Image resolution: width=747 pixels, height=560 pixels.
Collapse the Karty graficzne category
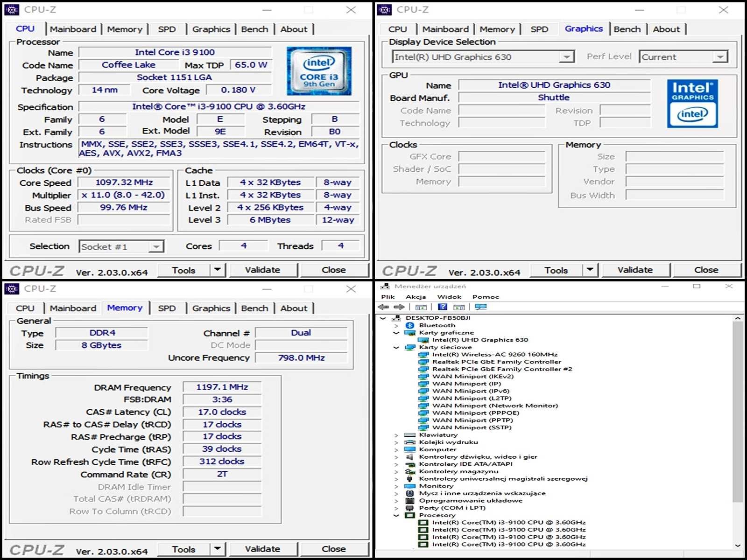pos(396,333)
